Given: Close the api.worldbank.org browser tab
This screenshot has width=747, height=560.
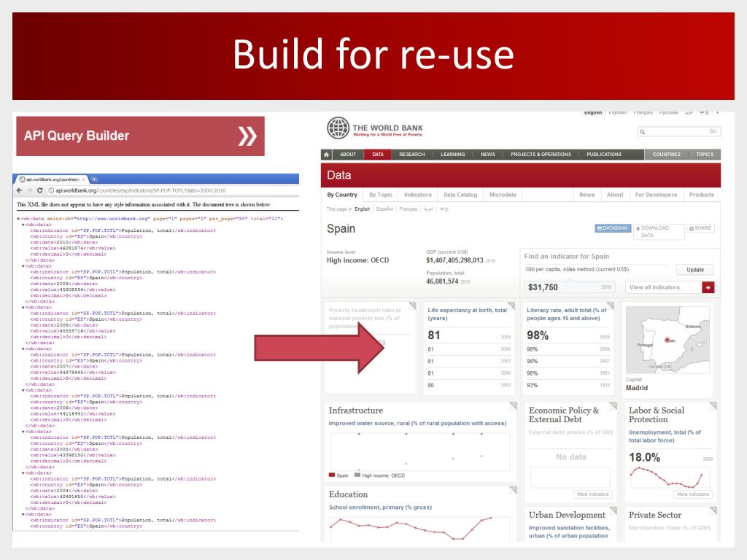Looking at the screenshot, I should 83,179.
